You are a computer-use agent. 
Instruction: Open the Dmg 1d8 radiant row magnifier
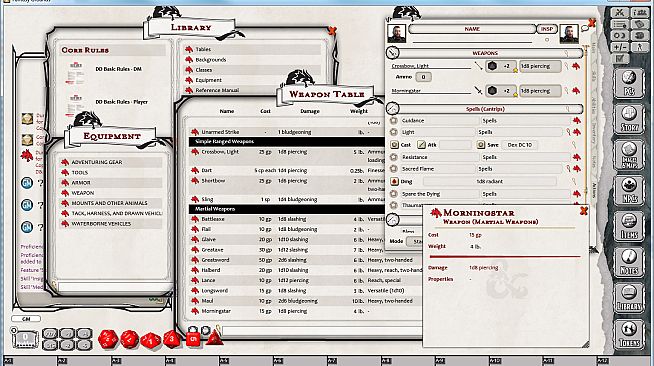click(x=574, y=181)
